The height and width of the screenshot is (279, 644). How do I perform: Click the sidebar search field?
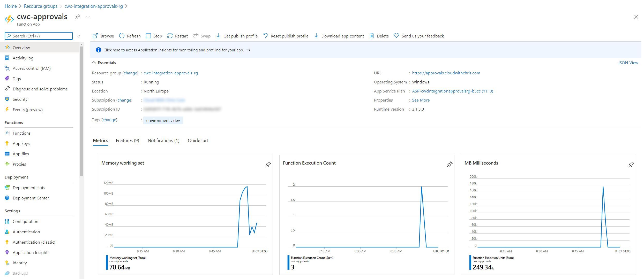pos(39,36)
